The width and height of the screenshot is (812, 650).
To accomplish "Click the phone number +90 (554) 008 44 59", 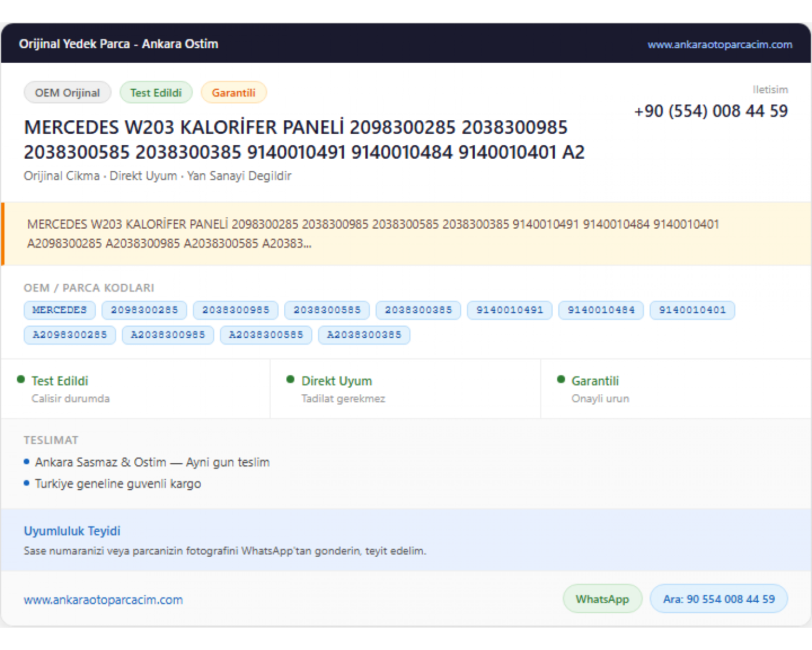I will [x=711, y=111].
